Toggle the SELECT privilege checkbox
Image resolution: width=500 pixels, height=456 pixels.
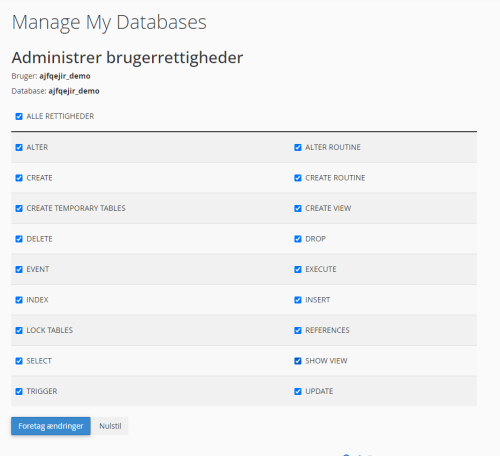point(19,361)
